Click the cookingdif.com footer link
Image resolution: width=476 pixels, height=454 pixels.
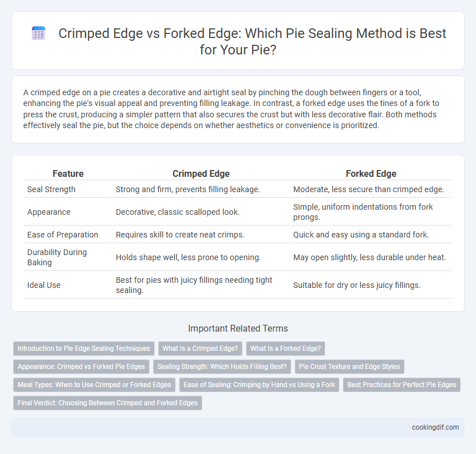pos(435,427)
